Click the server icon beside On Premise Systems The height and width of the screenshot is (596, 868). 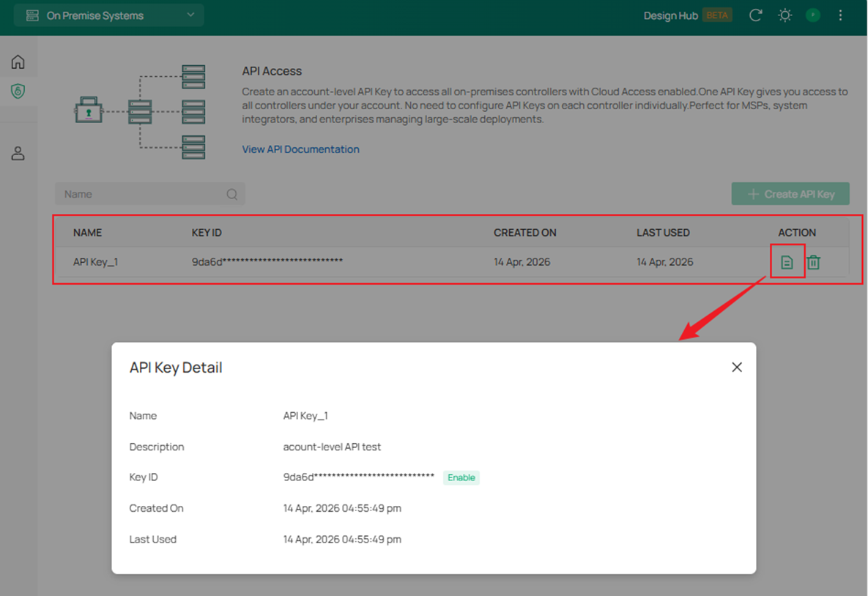pyautogui.click(x=33, y=15)
